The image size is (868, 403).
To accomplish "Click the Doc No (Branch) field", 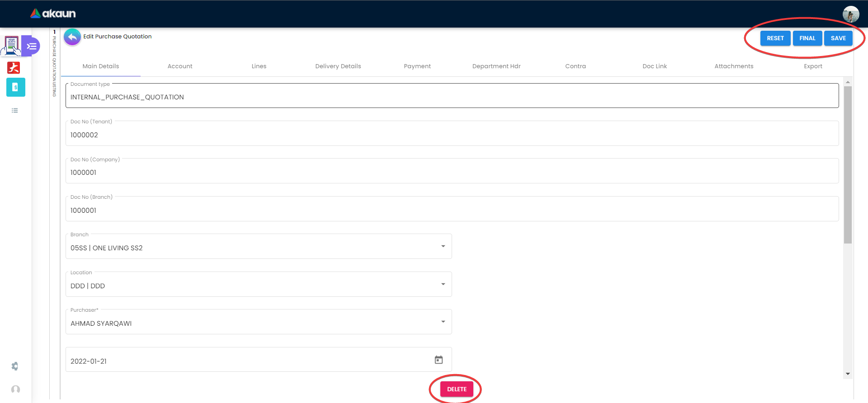I will click(452, 209).
